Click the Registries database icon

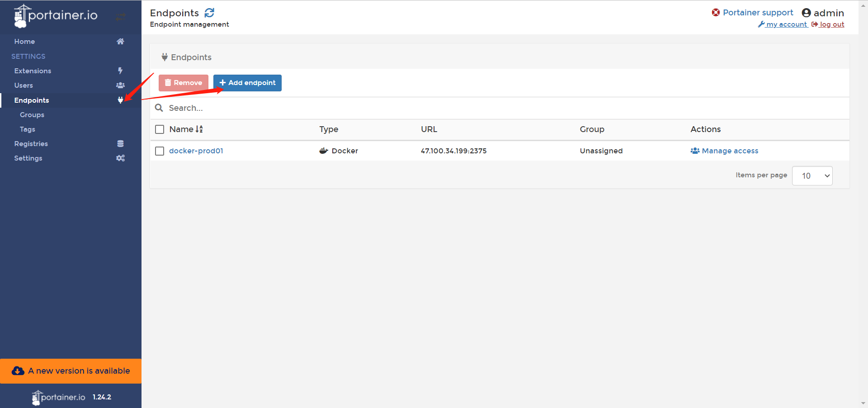point(120,144)
